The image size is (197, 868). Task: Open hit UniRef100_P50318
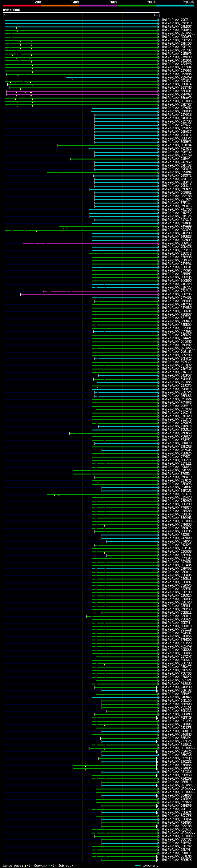pyautogui.click(x=176, y=23)
